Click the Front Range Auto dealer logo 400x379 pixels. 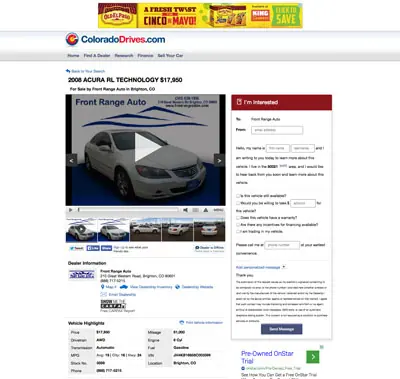(82, 274)
